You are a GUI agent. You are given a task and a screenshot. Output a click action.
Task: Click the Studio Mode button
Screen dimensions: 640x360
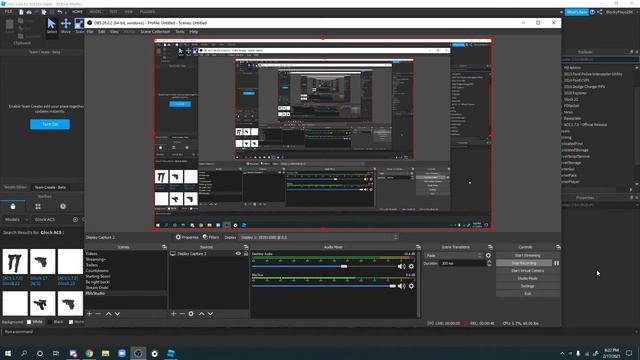[527, 278]
